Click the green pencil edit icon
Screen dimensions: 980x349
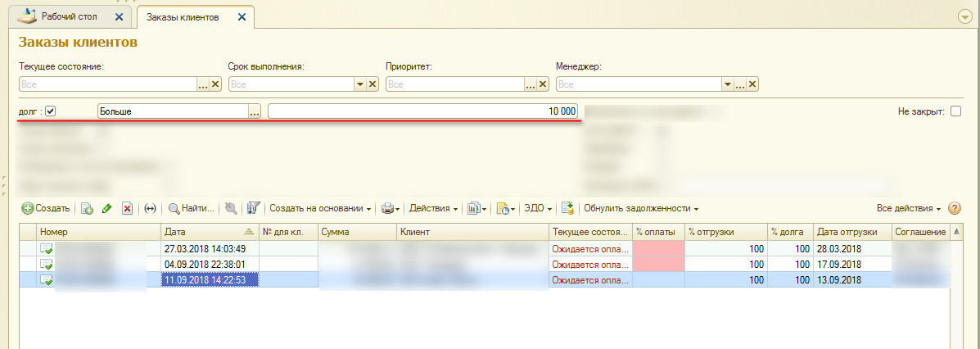(106, 209)
